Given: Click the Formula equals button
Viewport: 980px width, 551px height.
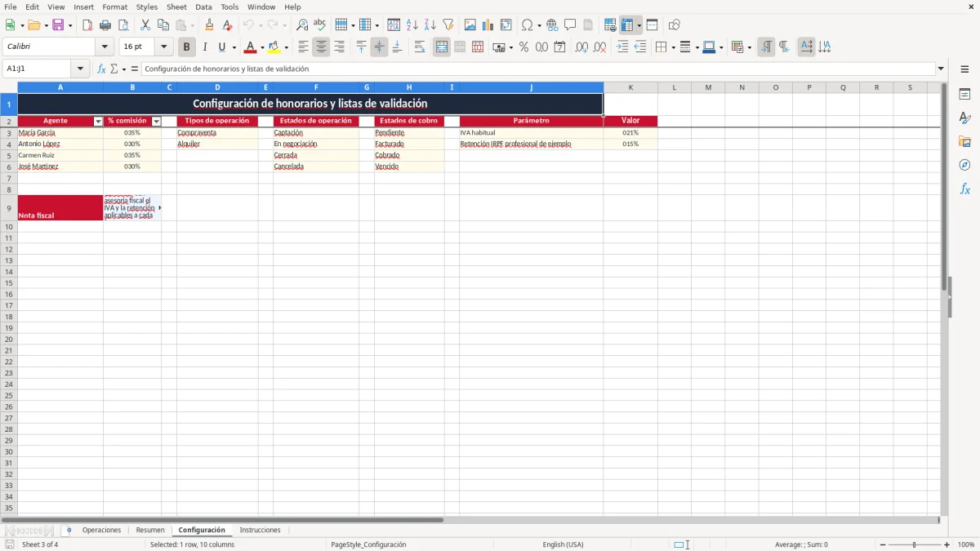Looking at the screenshot, I should point(135,69).
